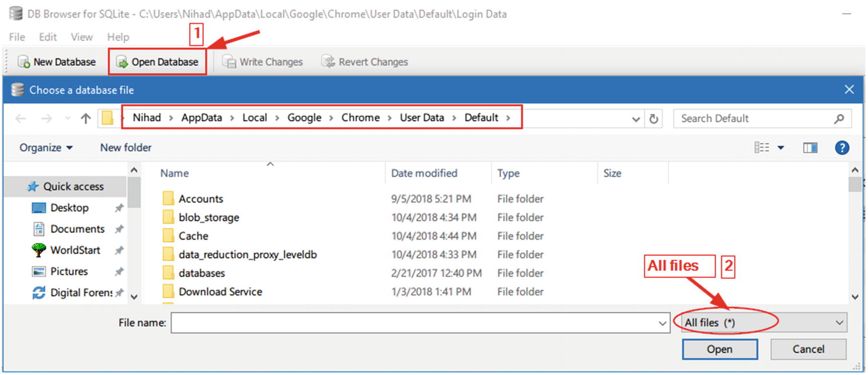Click the New folder button
Viewport: 868px width, 375px height.
point(125,148)
